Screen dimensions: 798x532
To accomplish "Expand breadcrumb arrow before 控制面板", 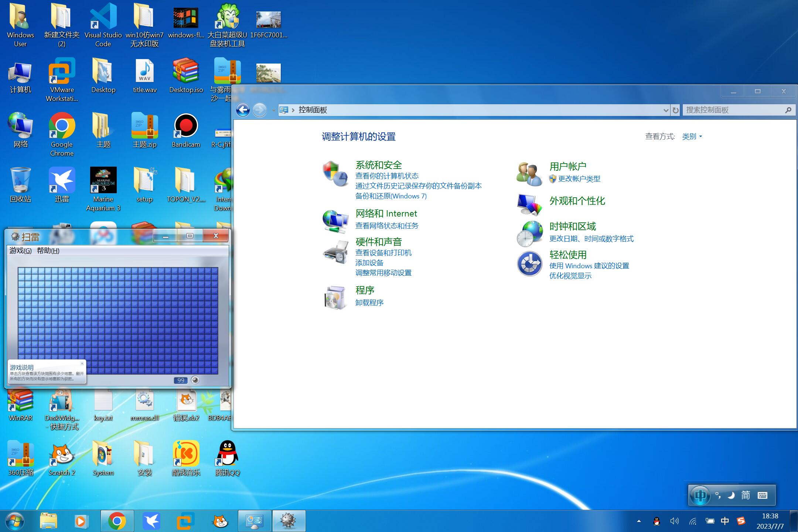I will (293, 110).
